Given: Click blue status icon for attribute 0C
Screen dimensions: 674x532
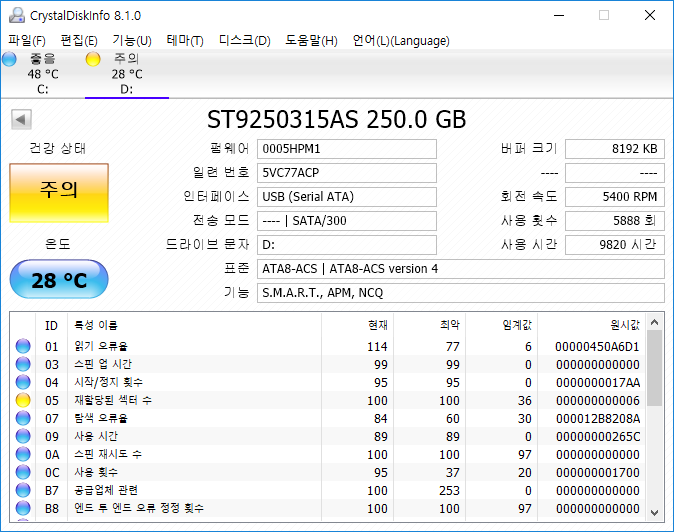Looking at the screenshot, I should click(x=23, y=472).
